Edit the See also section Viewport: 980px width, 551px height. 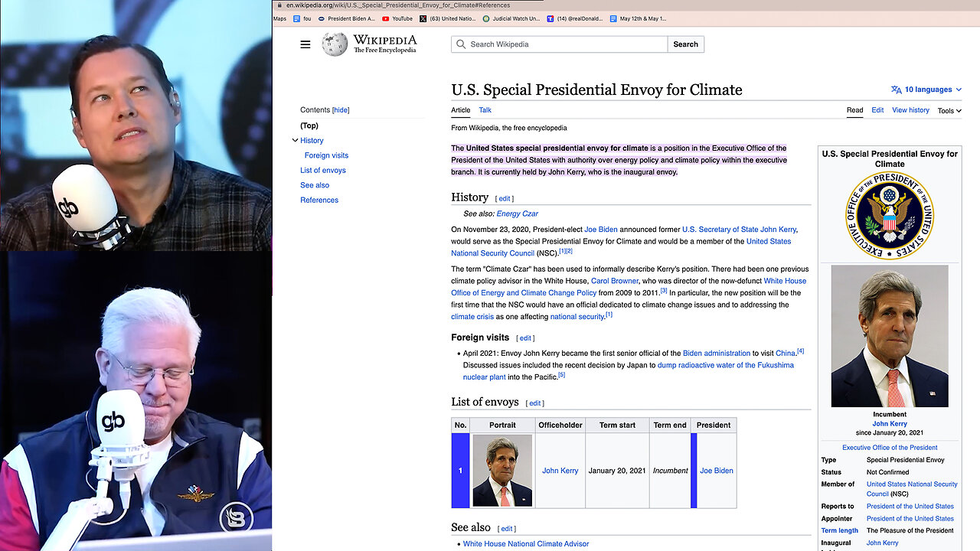point(507,529)
